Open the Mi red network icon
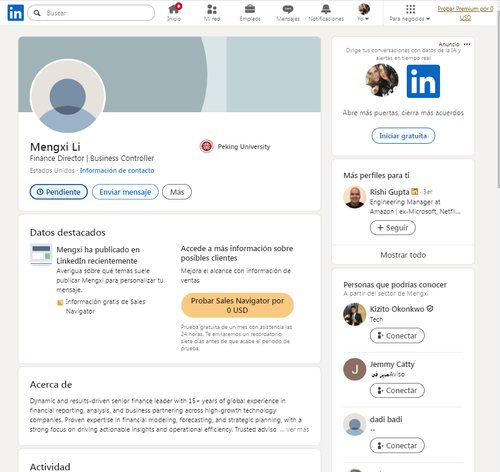 (x=212, y=13)
